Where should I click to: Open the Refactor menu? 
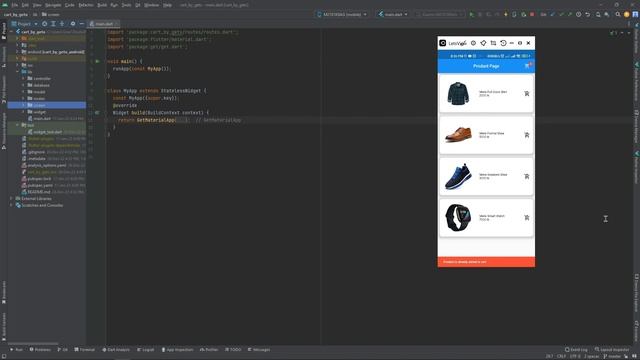86,5
